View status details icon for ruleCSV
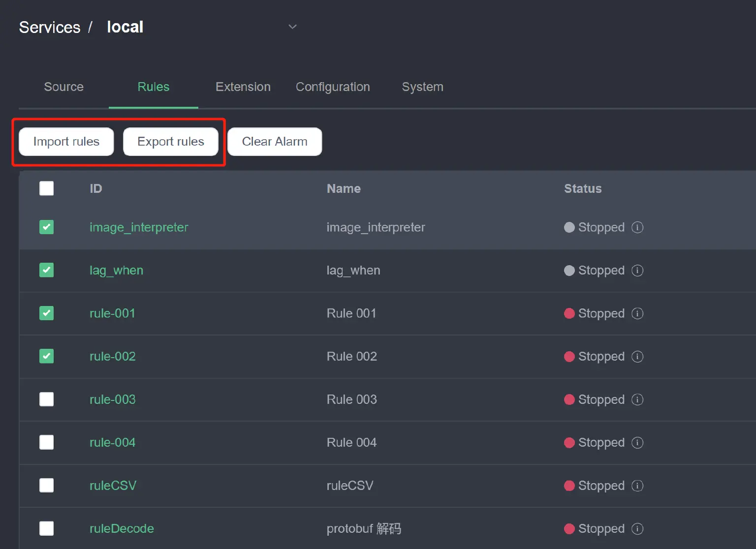Screen dimensions: 756x549 click(x=637, y=486)
